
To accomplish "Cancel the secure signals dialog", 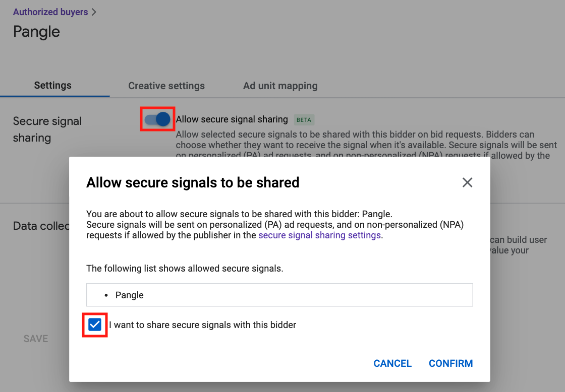I will [x=392, y=363].
